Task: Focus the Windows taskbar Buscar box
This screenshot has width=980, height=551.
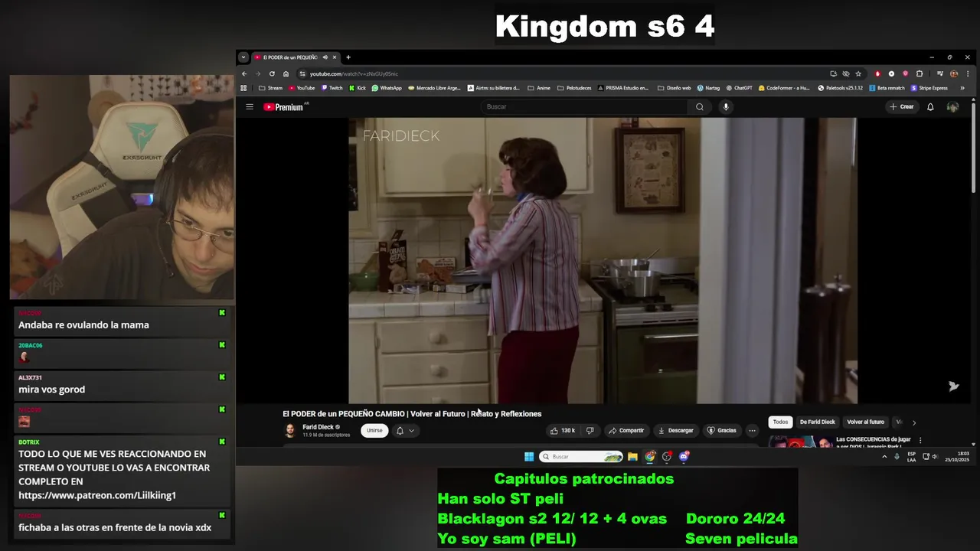Action: pos(581,457)
